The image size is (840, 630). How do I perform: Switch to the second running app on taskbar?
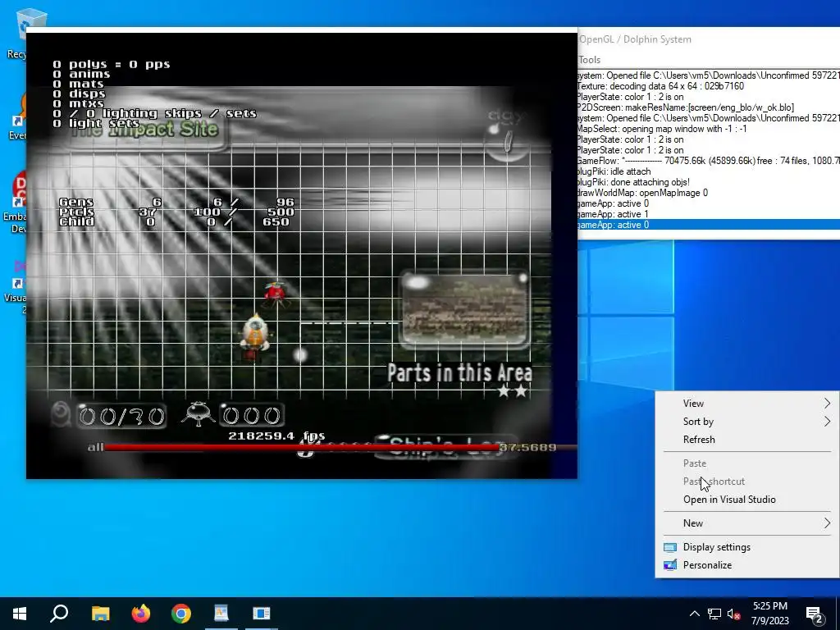[x=262, y=614]
